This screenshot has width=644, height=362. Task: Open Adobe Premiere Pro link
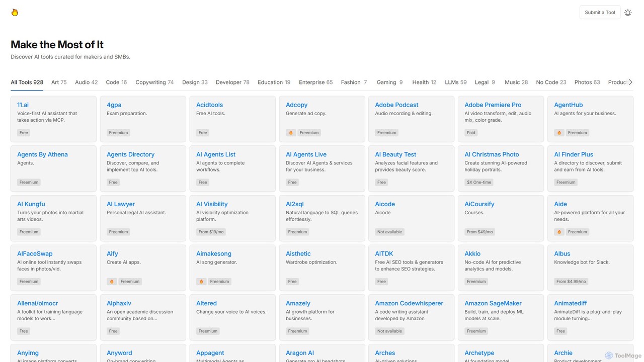pos(493,105)
